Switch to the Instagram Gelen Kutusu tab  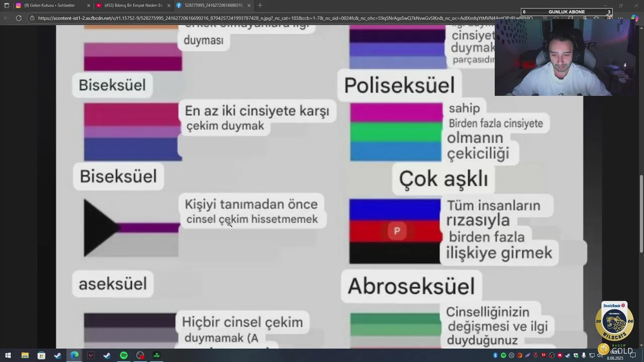pos(53,5)
